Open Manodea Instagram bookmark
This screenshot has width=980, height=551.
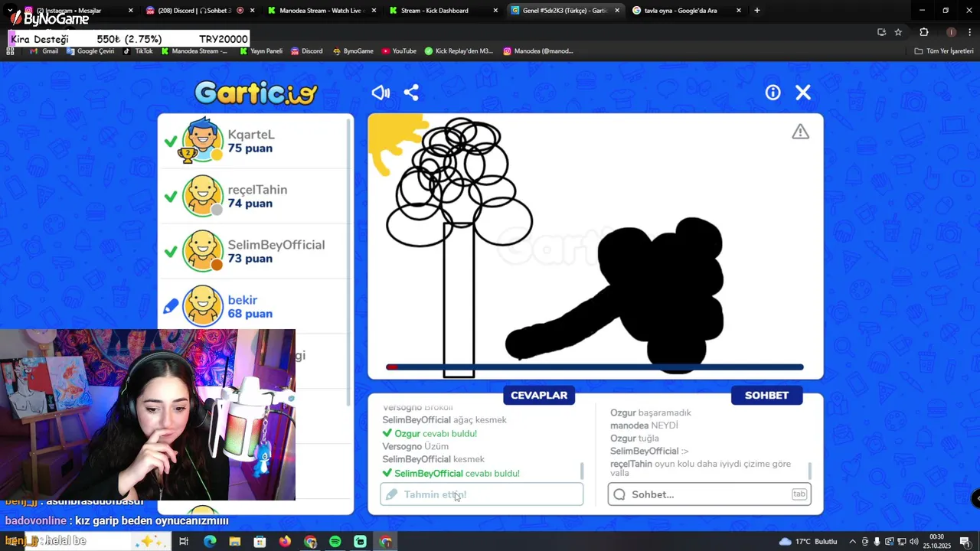538,51
